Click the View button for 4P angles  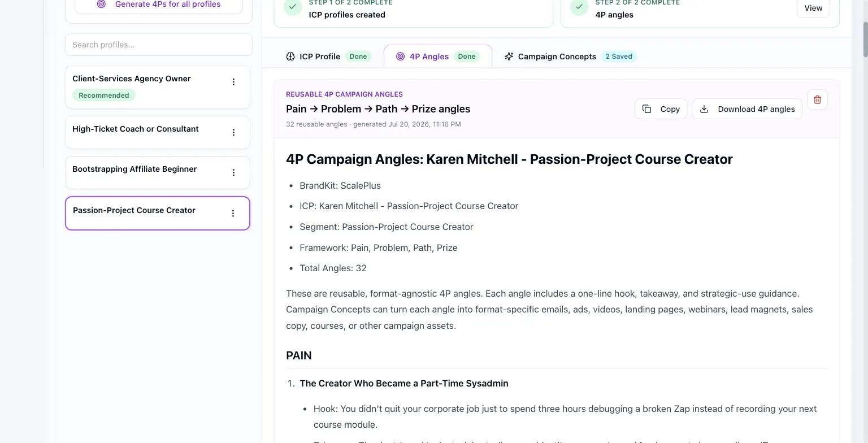coord(813,8)
